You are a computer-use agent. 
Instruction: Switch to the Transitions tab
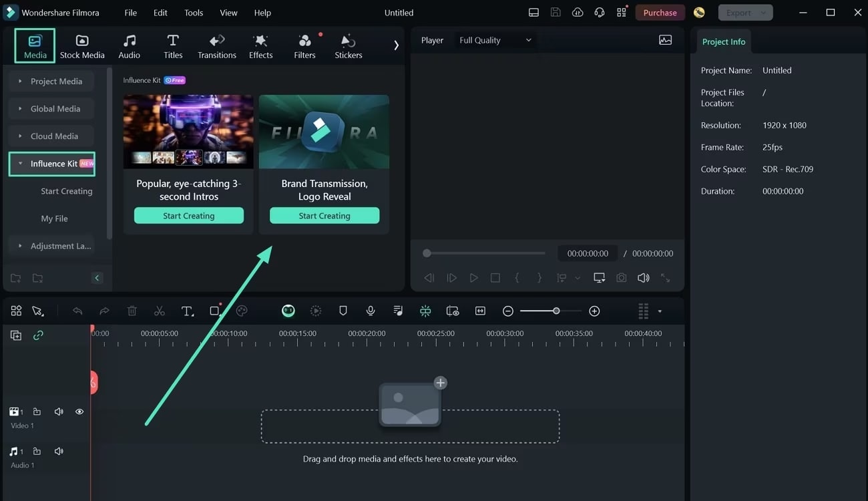point(217,46)
